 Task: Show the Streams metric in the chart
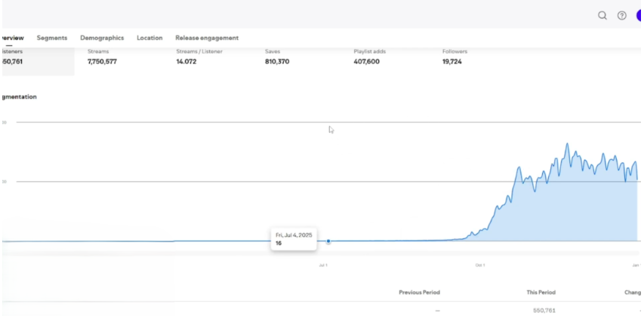click(x=102, y=57)
